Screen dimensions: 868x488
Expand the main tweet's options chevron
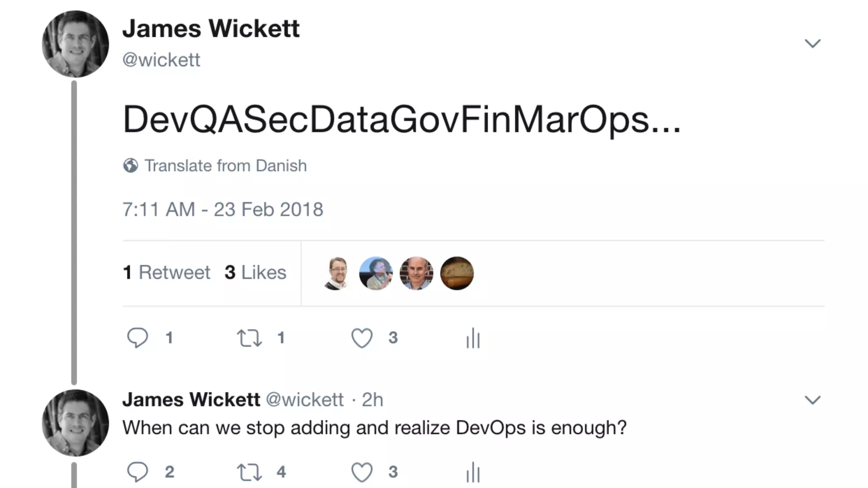click(x=812, y=43)
